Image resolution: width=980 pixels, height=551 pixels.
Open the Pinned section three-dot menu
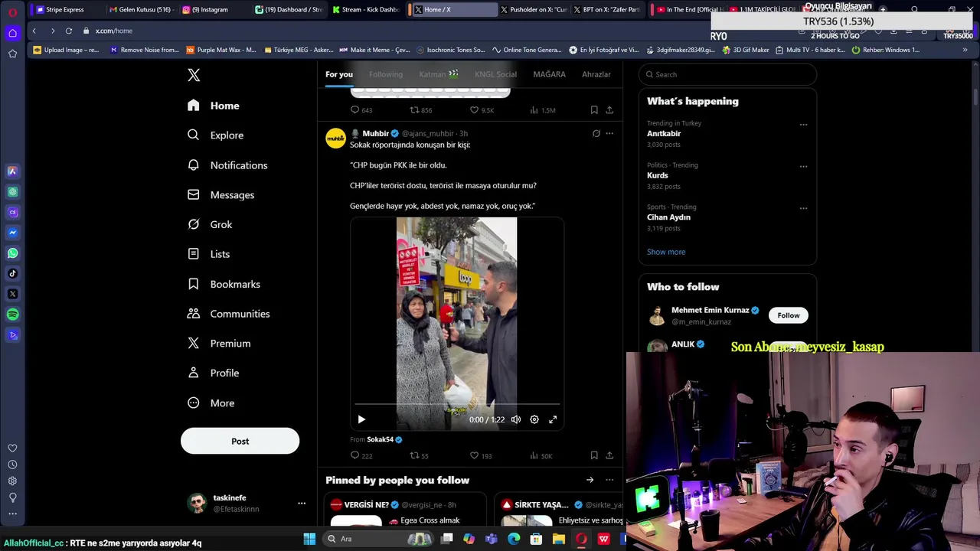(x=609, y=480)
